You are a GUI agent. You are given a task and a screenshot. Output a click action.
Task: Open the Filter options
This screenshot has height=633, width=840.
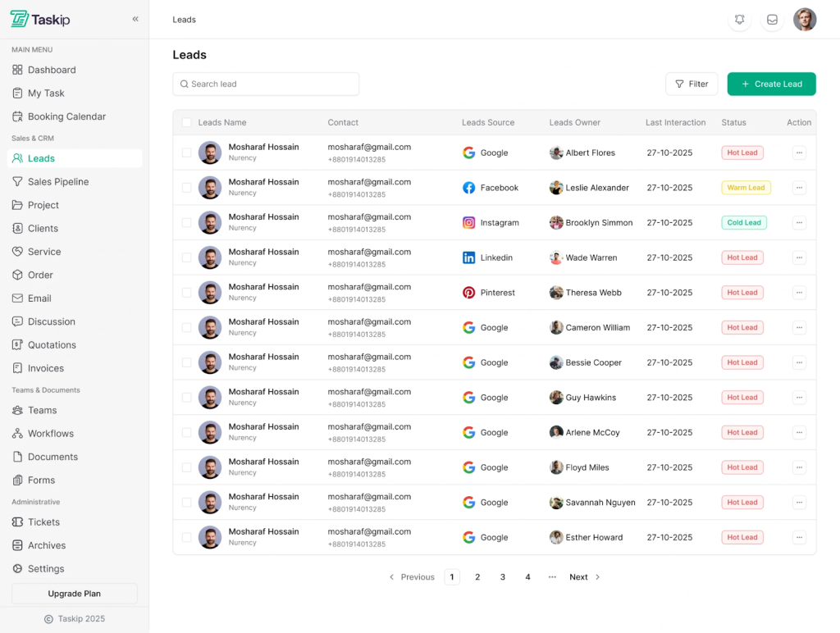coord(692,84)
